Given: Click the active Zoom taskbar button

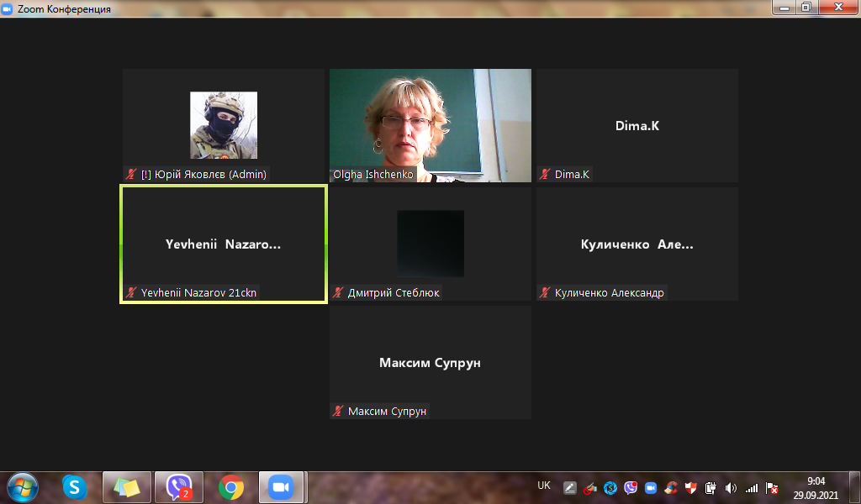Looking at the screenshot, I should pyautogui.click(x=281, y=487).
